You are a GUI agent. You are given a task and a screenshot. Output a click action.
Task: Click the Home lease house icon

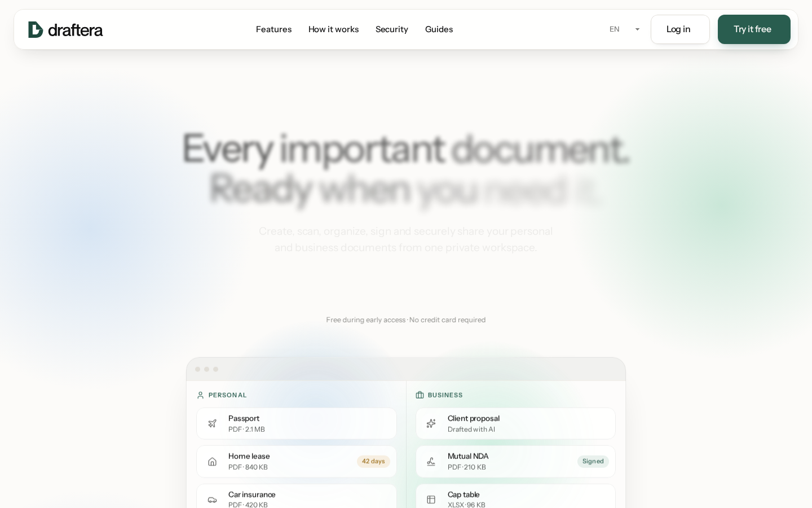click(x=212, y=462)
